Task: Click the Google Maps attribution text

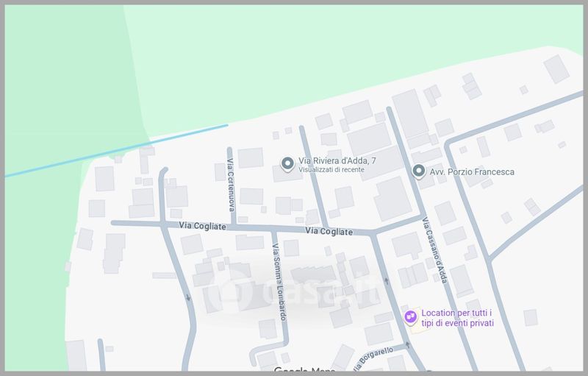Action: (305, 371)
